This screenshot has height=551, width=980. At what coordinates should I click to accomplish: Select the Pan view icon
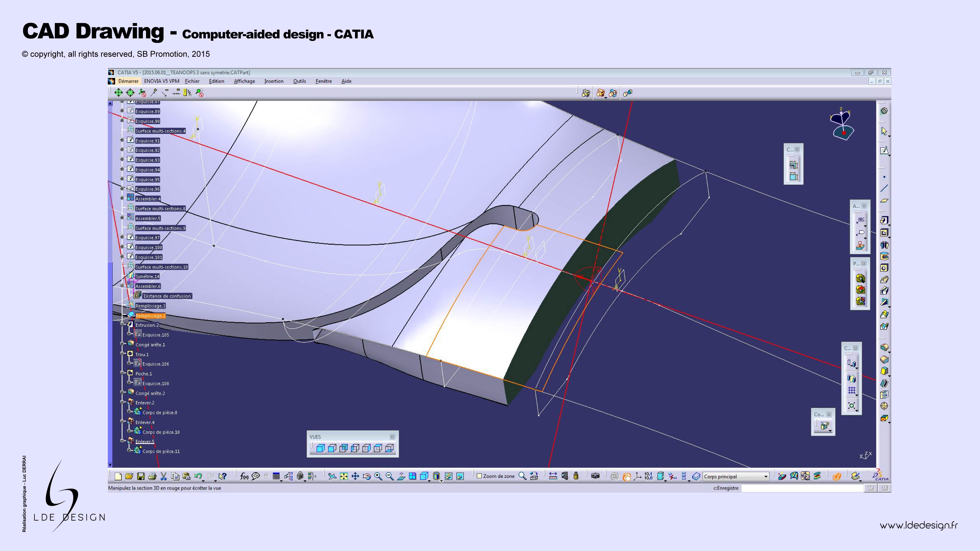355,476
